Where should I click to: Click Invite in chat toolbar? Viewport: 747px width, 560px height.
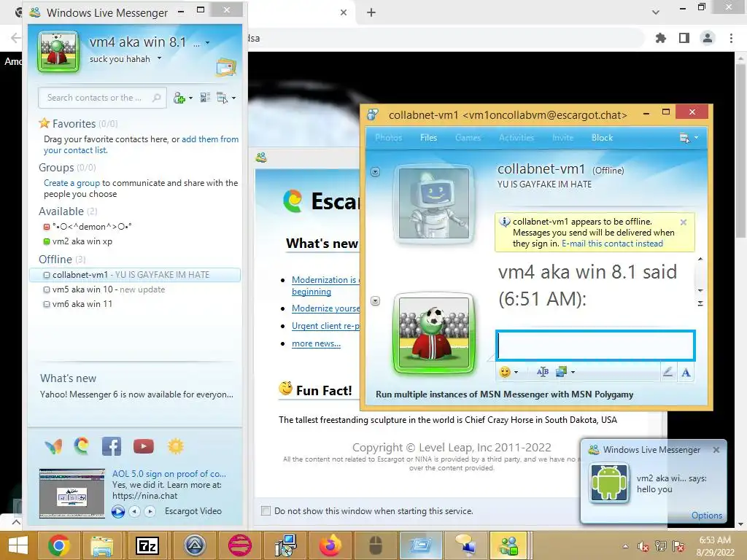coord(562,138)
